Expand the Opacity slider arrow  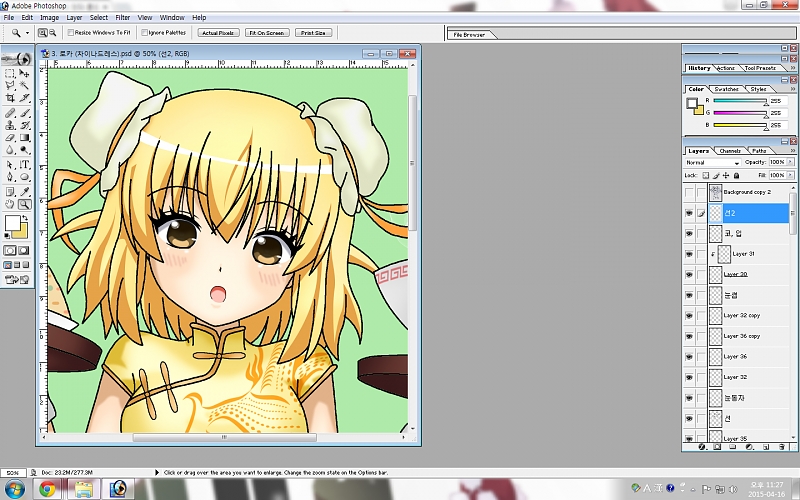tap(791, 162)
